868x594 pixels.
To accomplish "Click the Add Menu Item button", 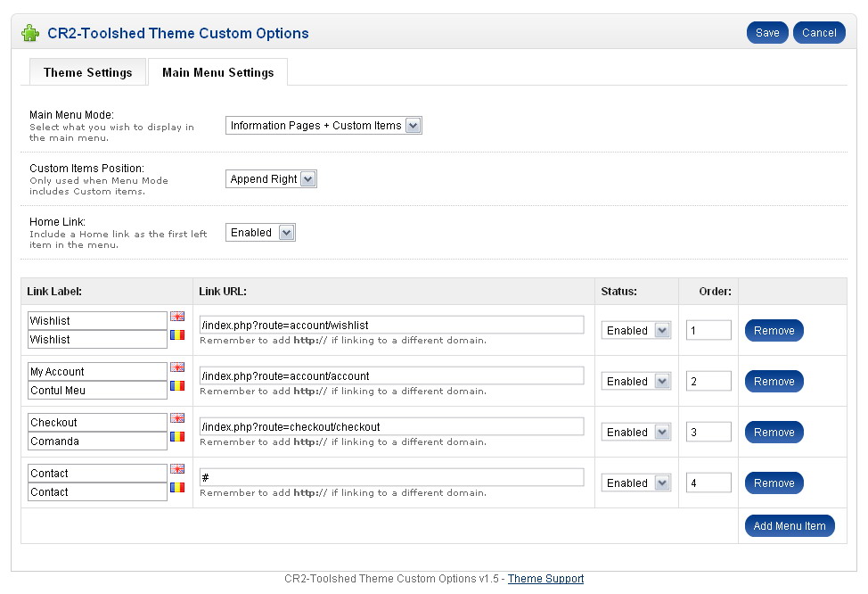I will (x=789, y=526).
